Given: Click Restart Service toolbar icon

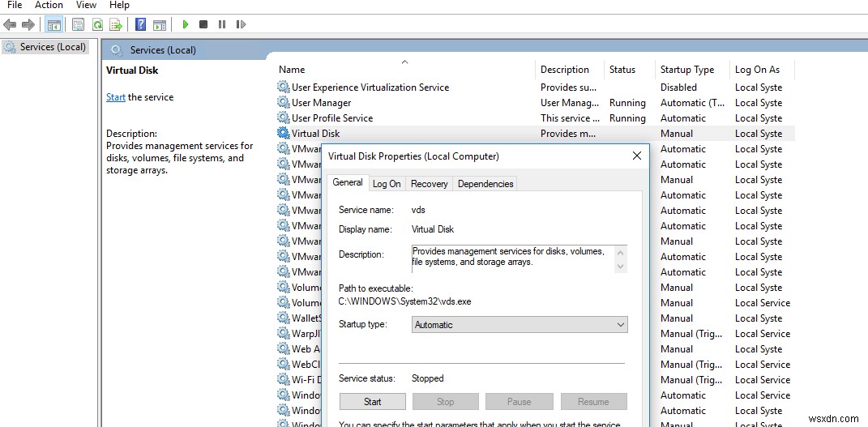Looking at the screenshot, I should coord(241,24).
